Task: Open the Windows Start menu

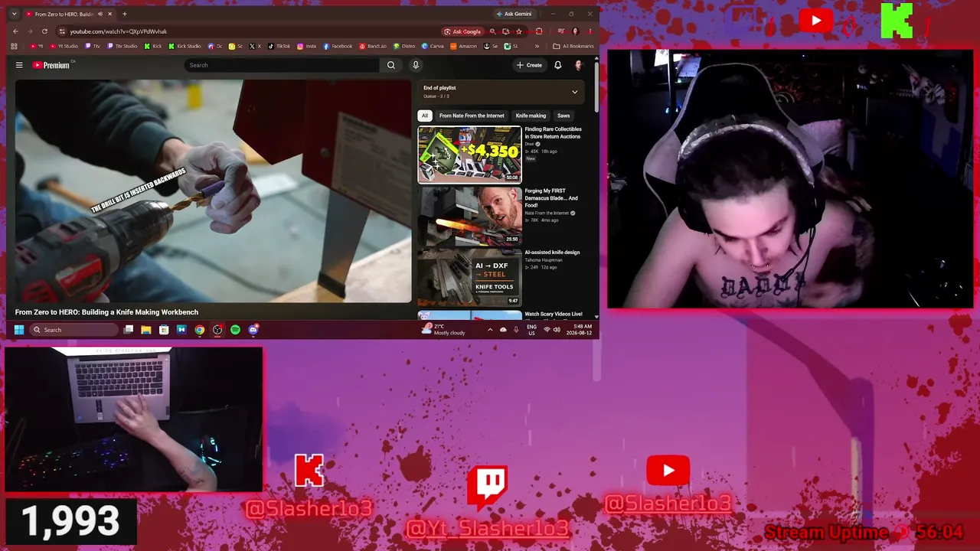Action: click(19, 330)
